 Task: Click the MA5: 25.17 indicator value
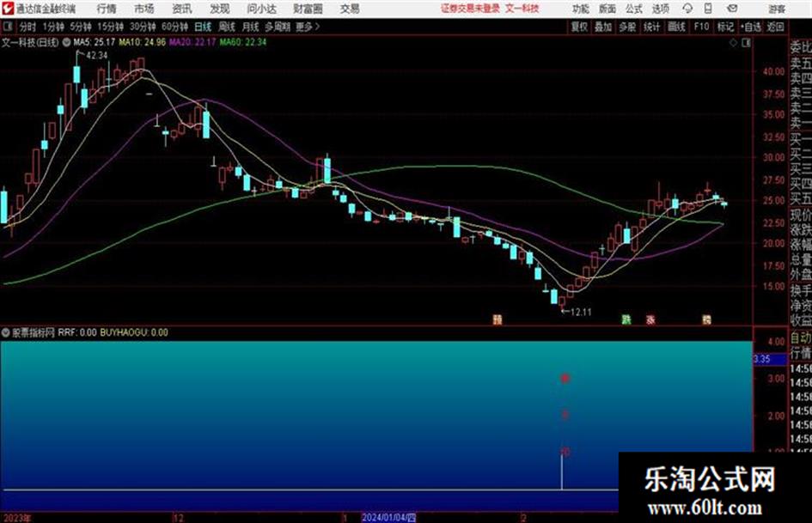pos(95,42)
